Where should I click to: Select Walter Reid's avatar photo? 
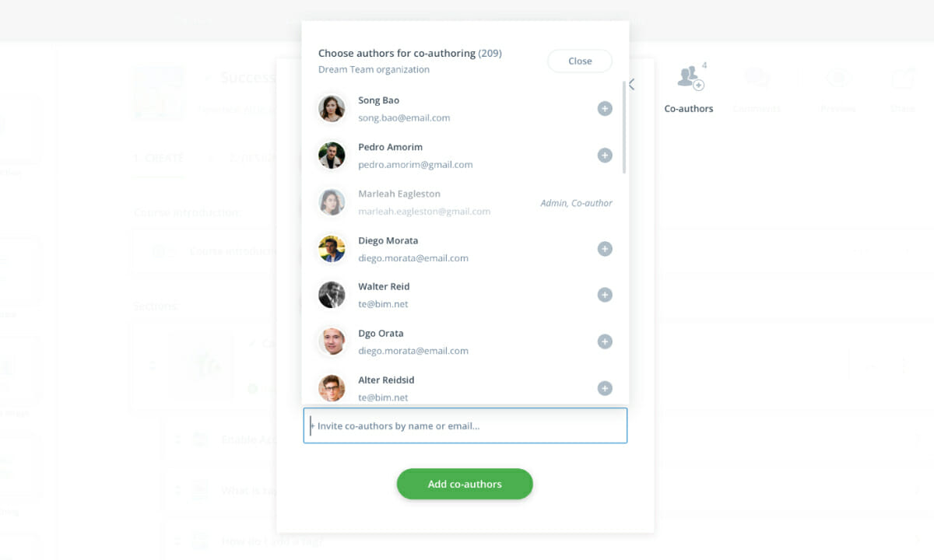pyautogui.click(x=332, y=295)
